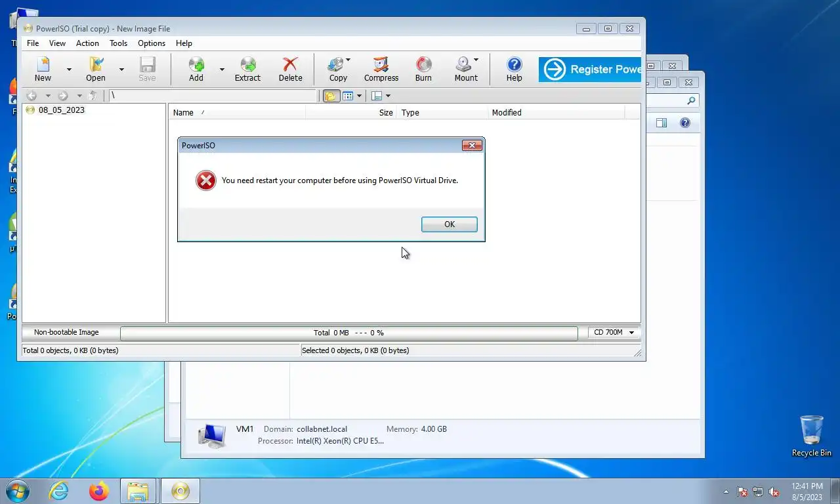Click the search magnifier in Explorer window
The width and height of the screenshot is (840, 504).
691,101
